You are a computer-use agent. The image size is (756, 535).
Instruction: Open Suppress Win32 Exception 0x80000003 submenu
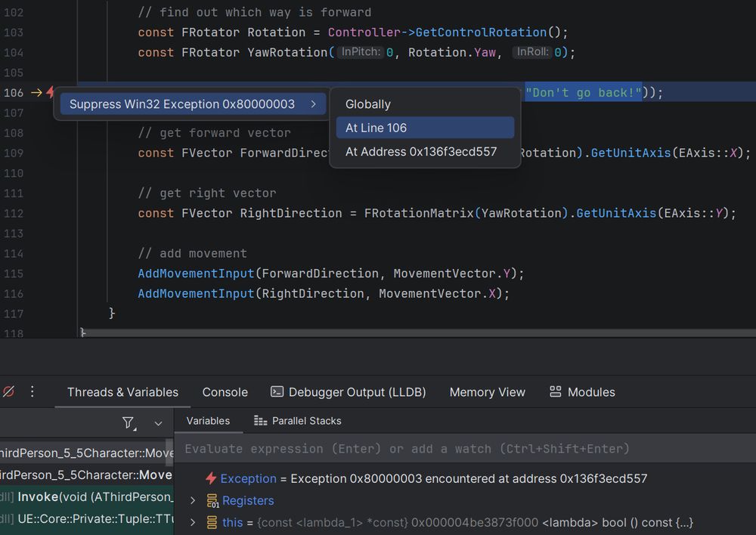(x=193, y=104)
